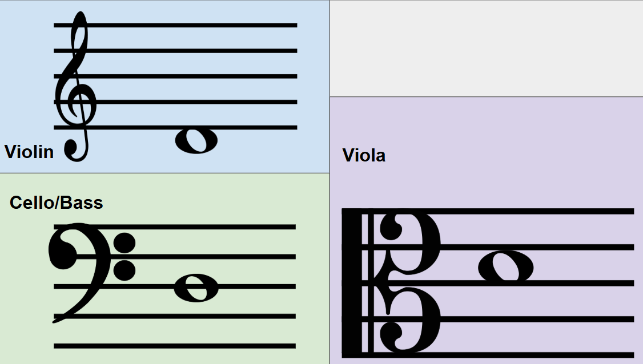The image size is (643, 364).
Task: Select the whole note on the bass staff
Action: (x=196, y=288)
